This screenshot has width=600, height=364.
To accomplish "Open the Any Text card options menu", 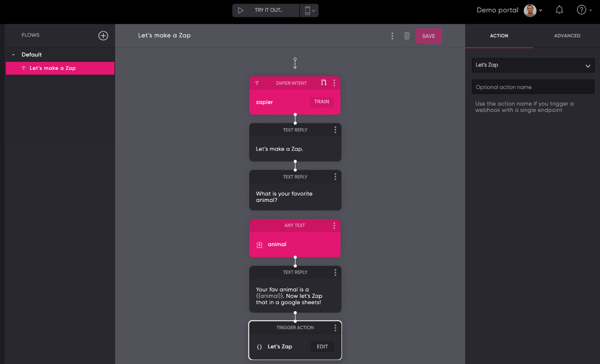I will (334, 225).
